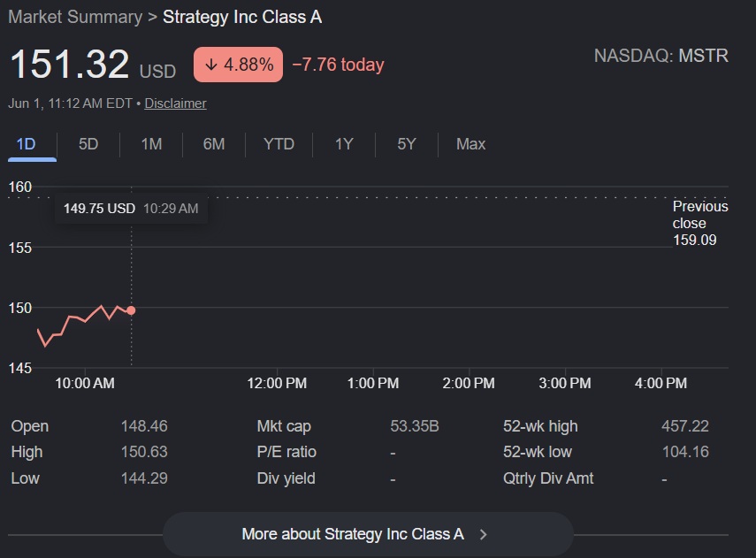Click the 52-wk high value 457.22

pyautogui.click(x=685, y=426)
